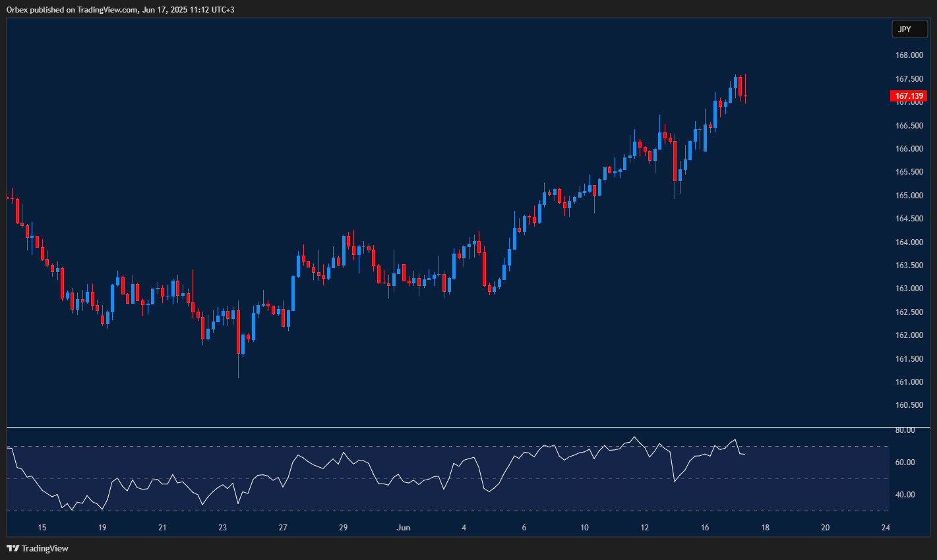Click the divider between price and RSI panes
The width and height of the screenshot is (937, 560).
point(448,428)
